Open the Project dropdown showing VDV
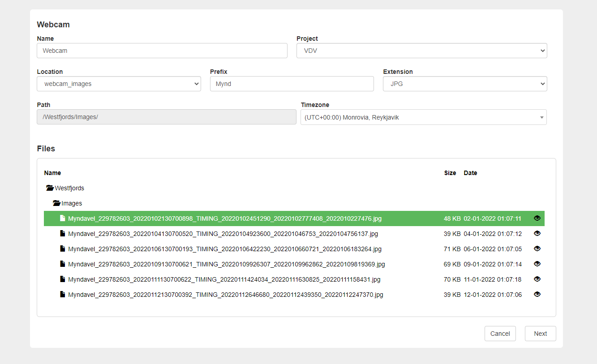The image size is (597, 364). point(422,51)
